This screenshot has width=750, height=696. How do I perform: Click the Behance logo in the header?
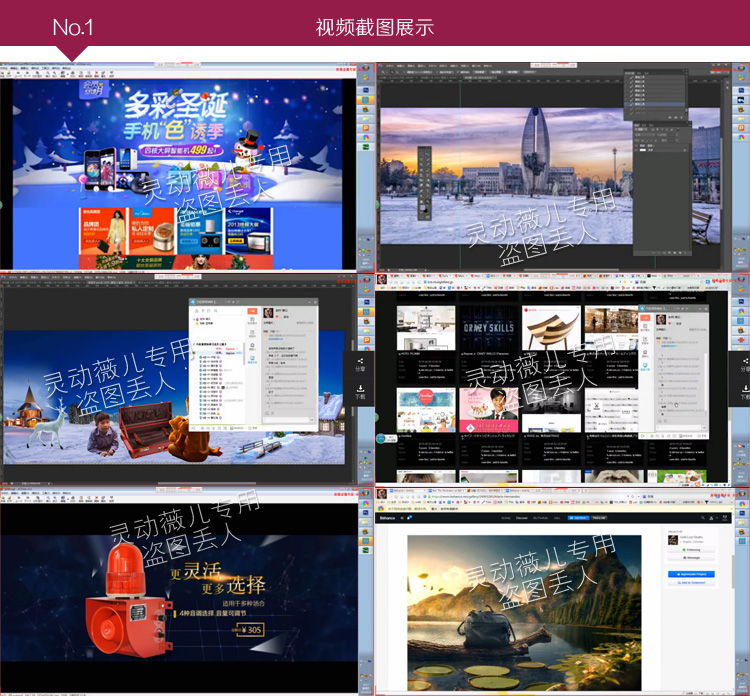pos(387,518)
